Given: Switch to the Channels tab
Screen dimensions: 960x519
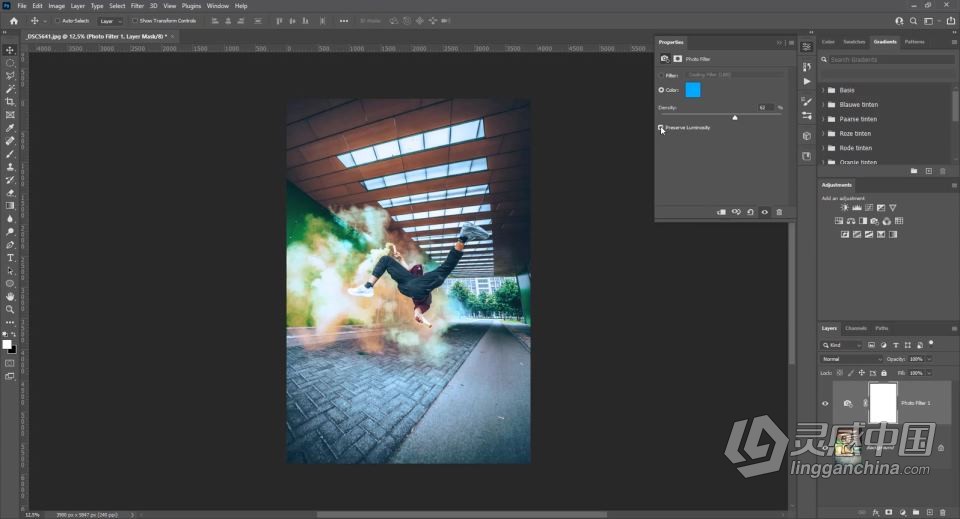Looking at the screenshot, I should [x=856, y=329].
